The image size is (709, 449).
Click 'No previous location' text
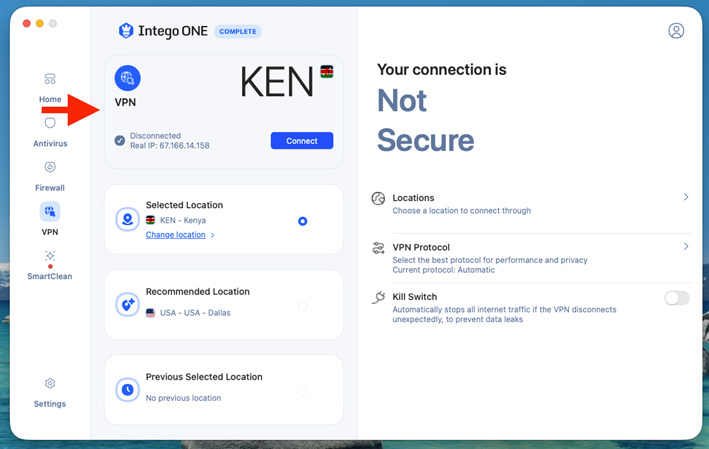pyautogui.click(x=183, y=398)
